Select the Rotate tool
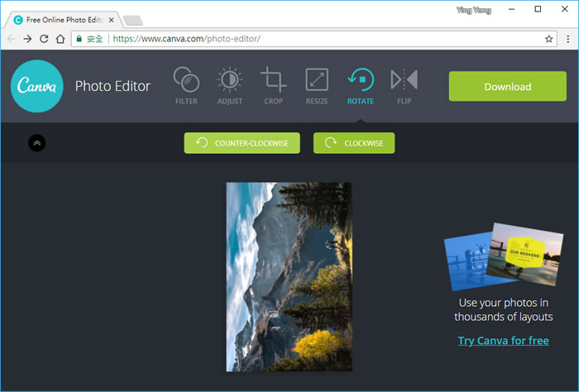Screen dimensions: 579x392 click(361, 86)
